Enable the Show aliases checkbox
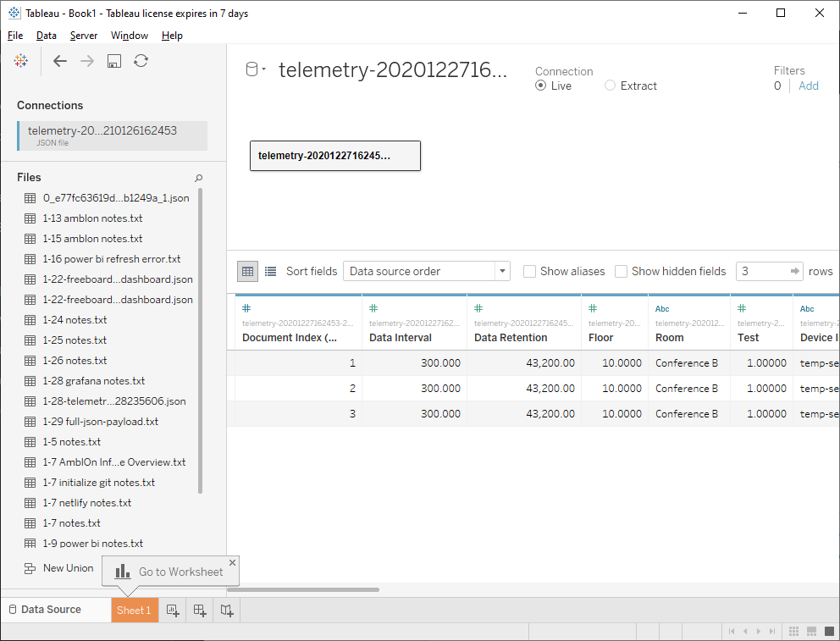The image size is (840, 641). 529,272
